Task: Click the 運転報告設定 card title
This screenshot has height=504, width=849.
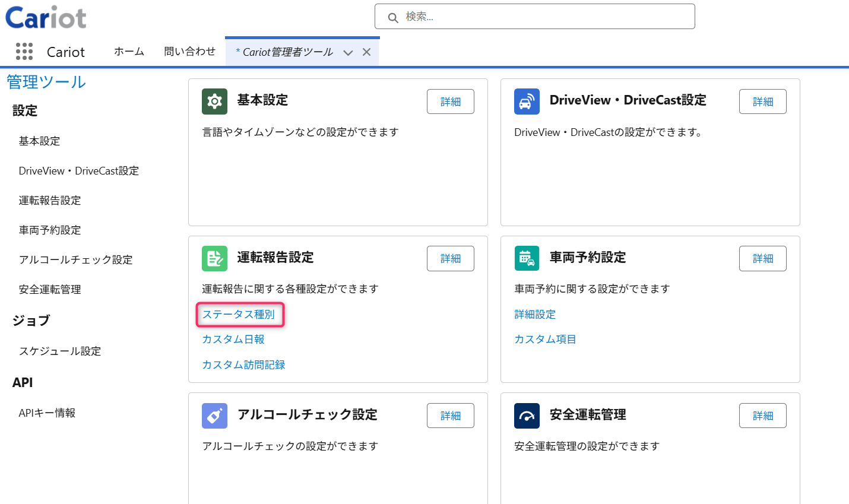Action: (x=275, y=257)
